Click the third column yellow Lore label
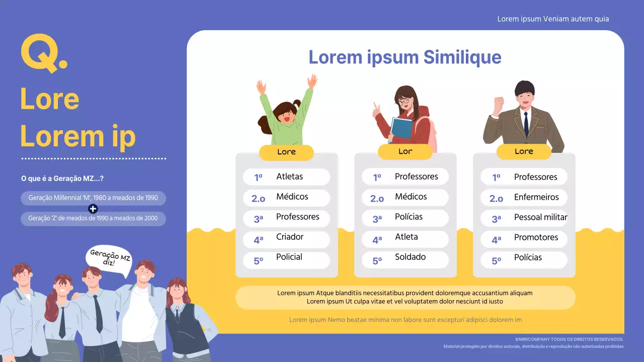Viewport: 644px width, 362px height. point(524,151)
